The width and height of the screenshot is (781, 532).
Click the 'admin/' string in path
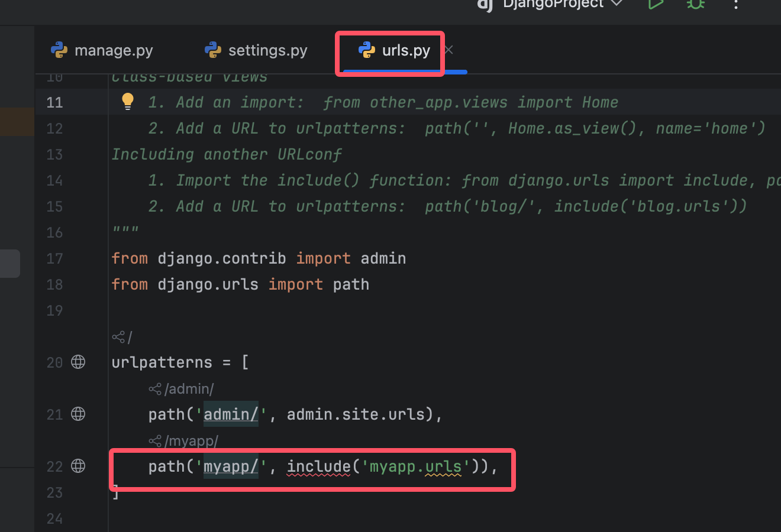[x=231, y=414]
